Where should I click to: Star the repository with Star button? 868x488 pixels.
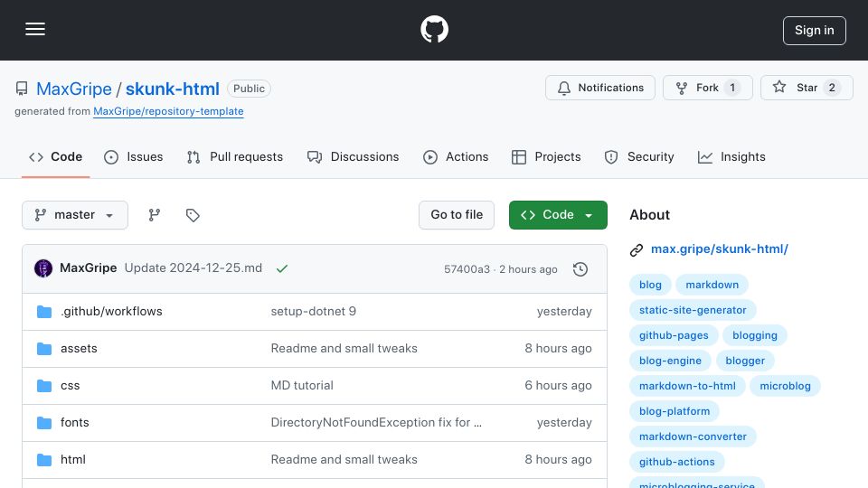806,88
